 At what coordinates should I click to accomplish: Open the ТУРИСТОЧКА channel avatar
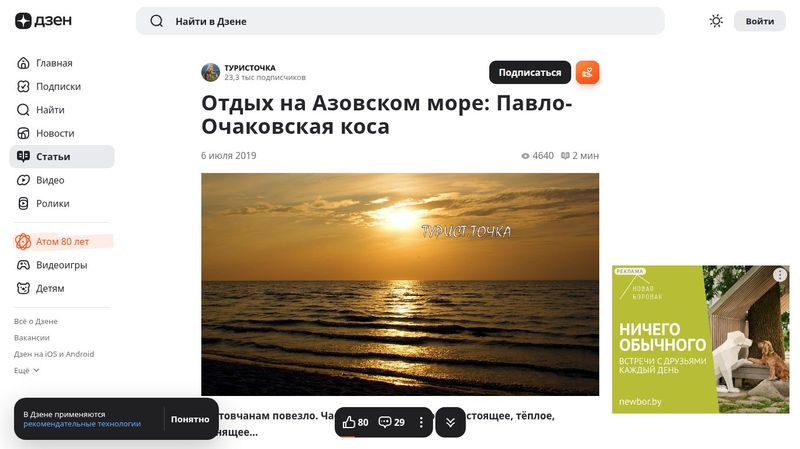pos(210,72)
